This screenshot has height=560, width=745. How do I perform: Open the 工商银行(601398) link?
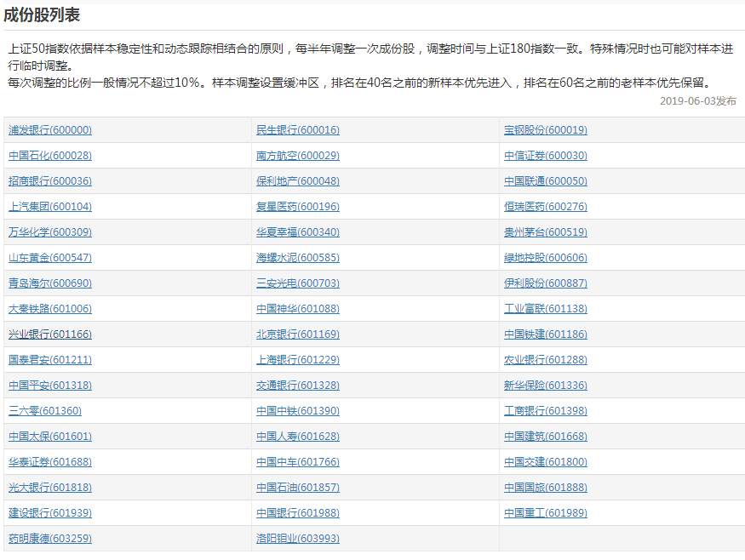[x=546, y=411]
